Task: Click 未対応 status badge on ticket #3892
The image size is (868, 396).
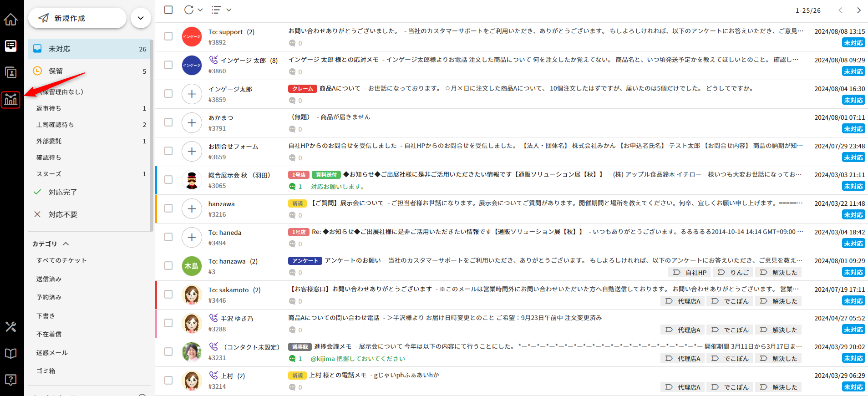Action: 853,43
